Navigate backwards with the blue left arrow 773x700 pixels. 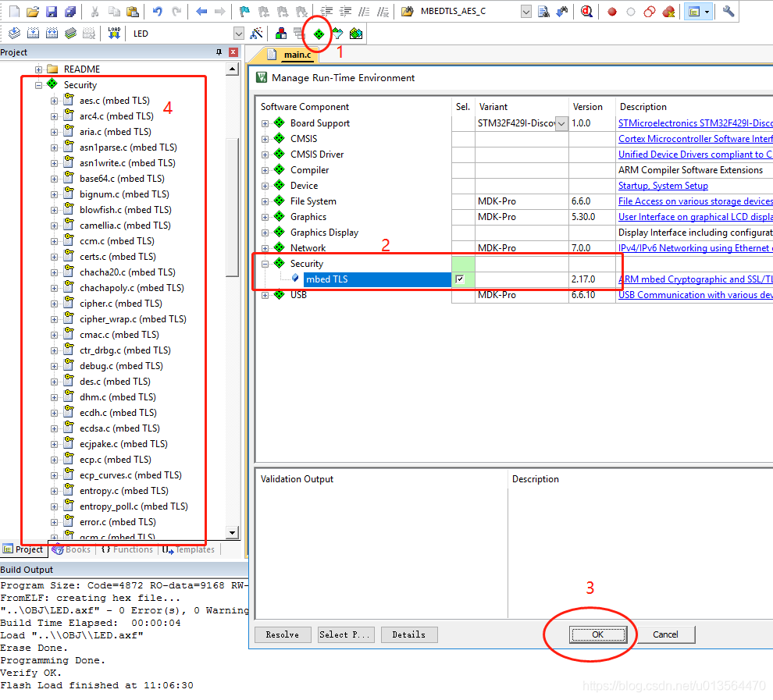[201, 12]
